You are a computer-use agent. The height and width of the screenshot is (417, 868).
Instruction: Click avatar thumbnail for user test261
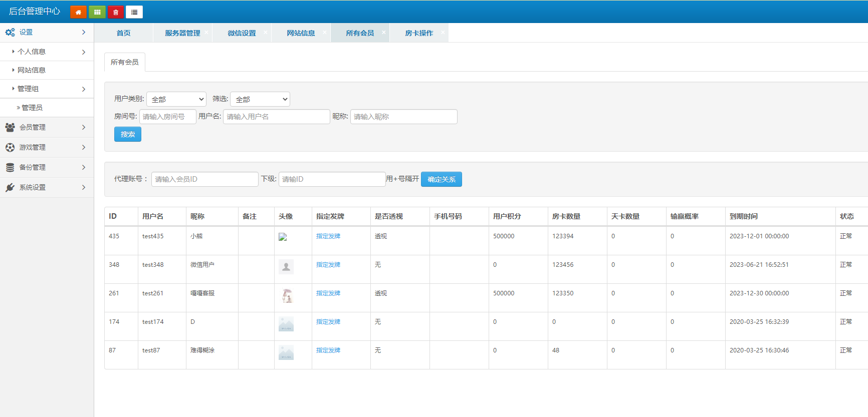tap(286, 296)
